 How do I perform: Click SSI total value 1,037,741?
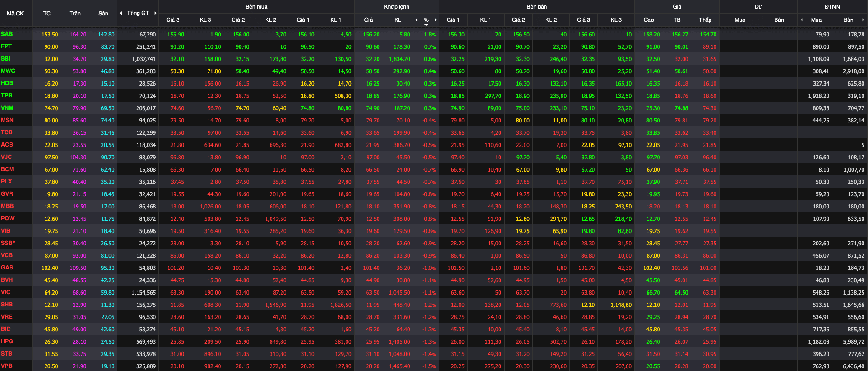pos(144,59)
